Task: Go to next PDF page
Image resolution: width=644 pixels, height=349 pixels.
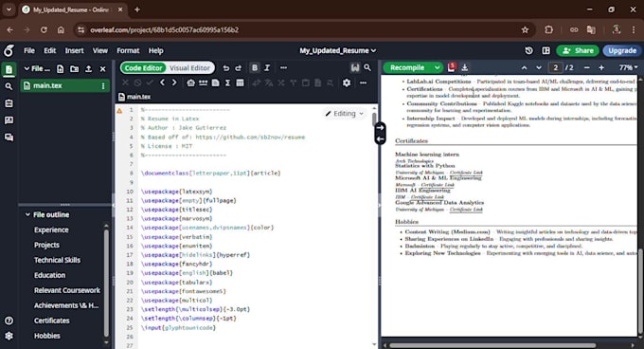Action: pyautogui.click(x=539, y=67)
